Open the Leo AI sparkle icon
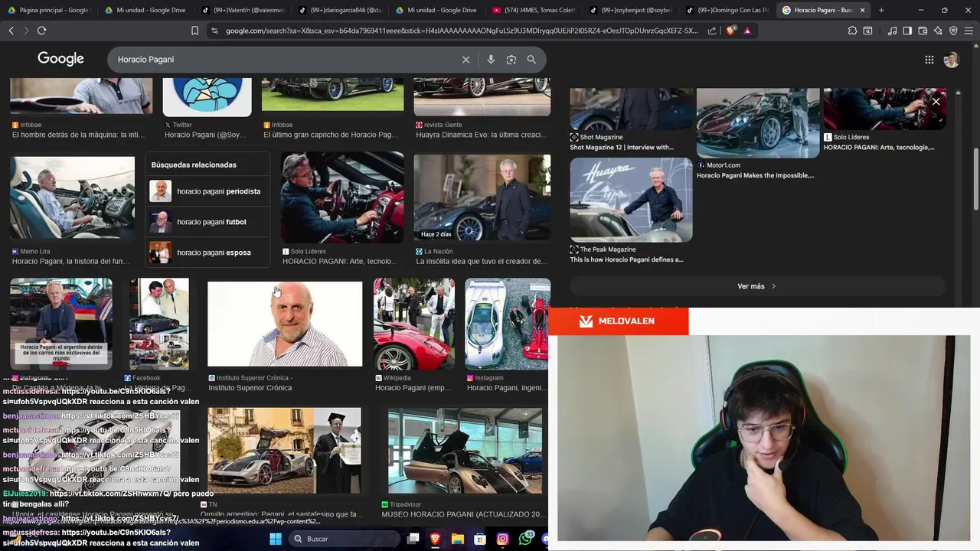This screenshot has width=980, height=551. tap(938, 31)
